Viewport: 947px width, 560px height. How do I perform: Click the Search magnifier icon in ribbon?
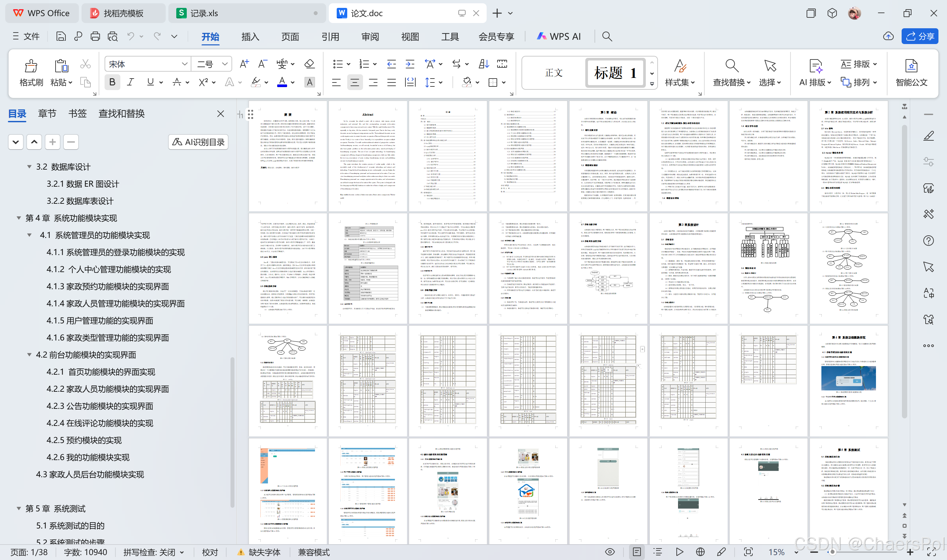click(x=607, y=36)
